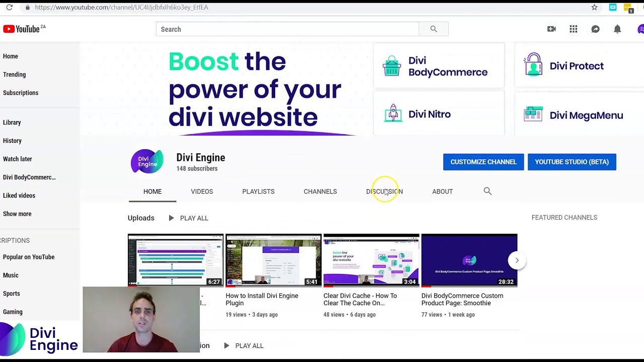Click the address bar URL
The width and height of the screenshot is (644, 362).
(x=121, y=8)
